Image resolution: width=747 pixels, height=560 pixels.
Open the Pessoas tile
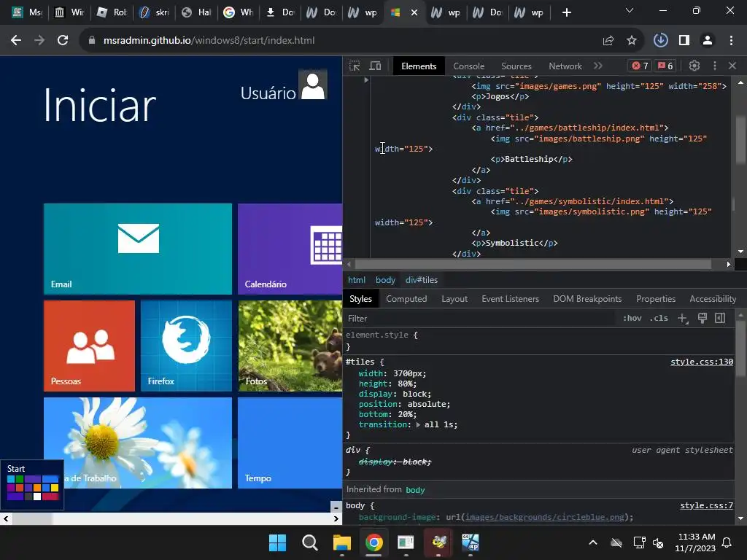[x=89, y=346]
